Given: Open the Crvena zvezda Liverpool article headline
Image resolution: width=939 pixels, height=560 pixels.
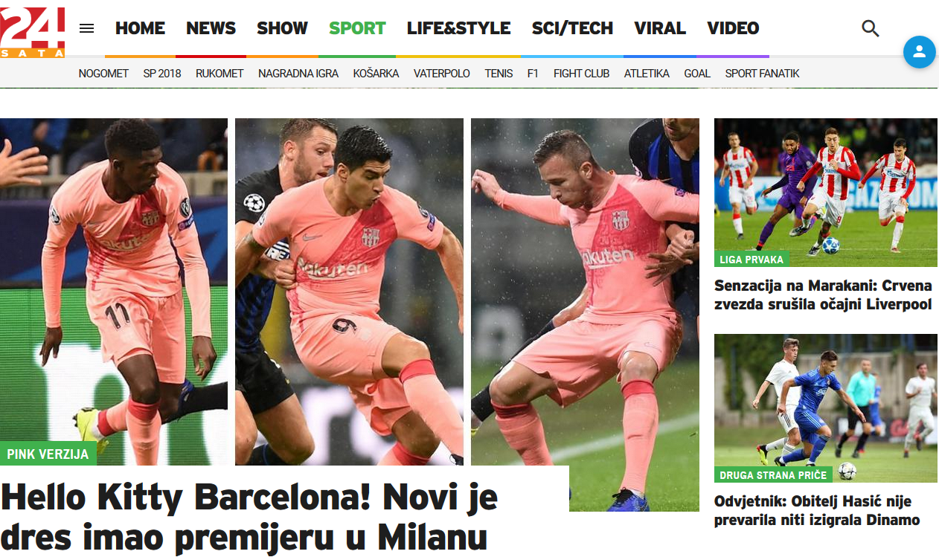Looking at the screenshot, I should 823,295.
